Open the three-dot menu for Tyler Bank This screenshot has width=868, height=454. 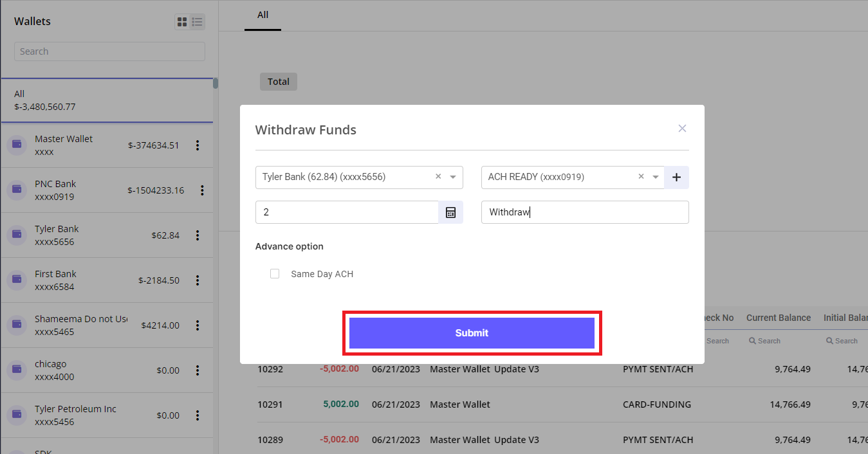198,235
